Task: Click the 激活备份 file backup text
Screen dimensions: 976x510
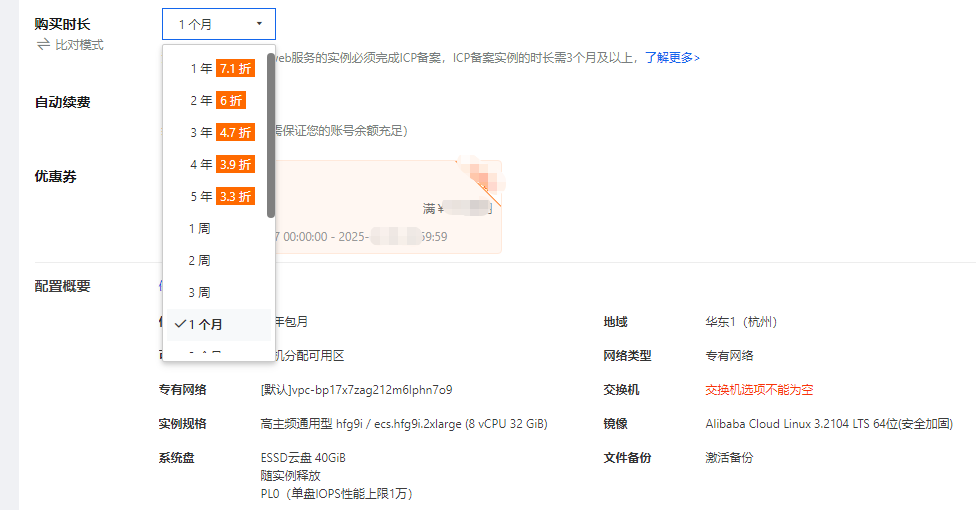Action: click(x=729, y=457)
